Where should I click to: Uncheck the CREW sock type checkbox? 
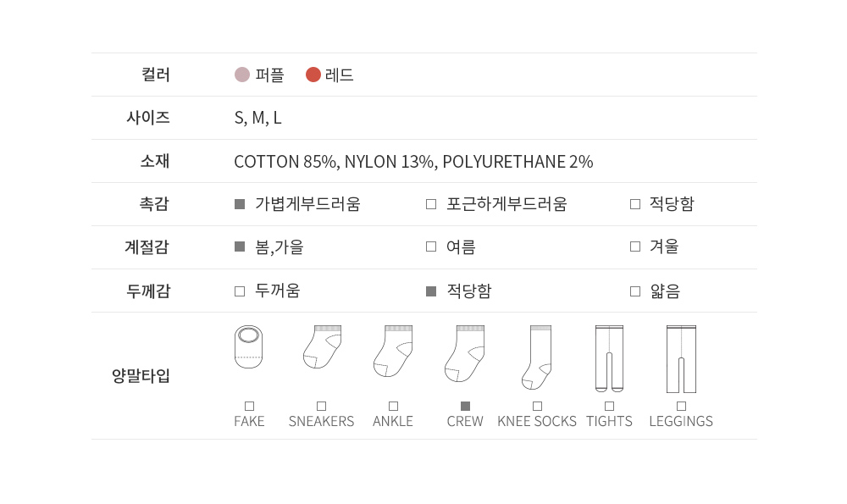(465, 406)
